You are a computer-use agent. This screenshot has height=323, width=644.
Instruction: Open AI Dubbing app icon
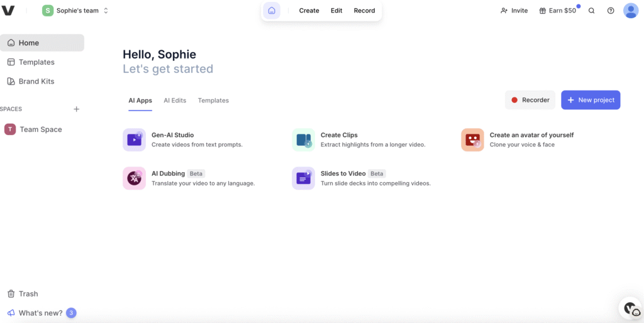tap(135, 178)
